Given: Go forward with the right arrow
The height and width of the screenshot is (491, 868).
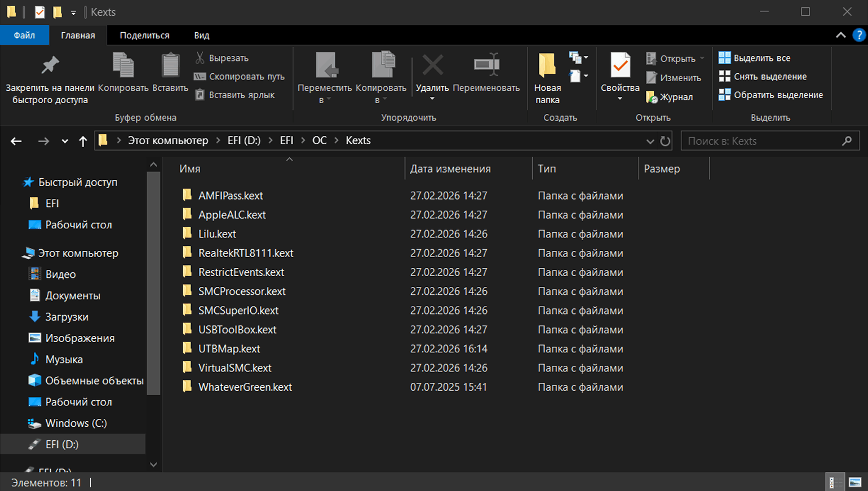Looking at the screenshot, I should 43,141.
